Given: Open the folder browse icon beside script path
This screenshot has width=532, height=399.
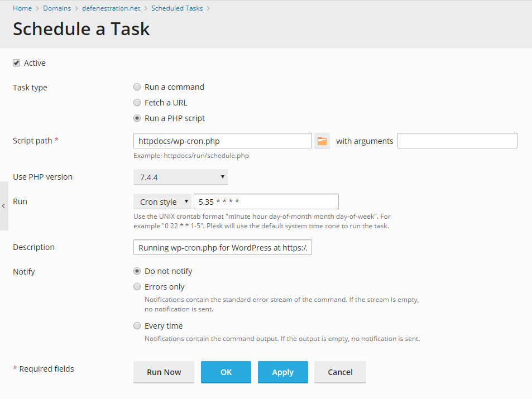Looking at the screenshot, I should tap(322, 141).
